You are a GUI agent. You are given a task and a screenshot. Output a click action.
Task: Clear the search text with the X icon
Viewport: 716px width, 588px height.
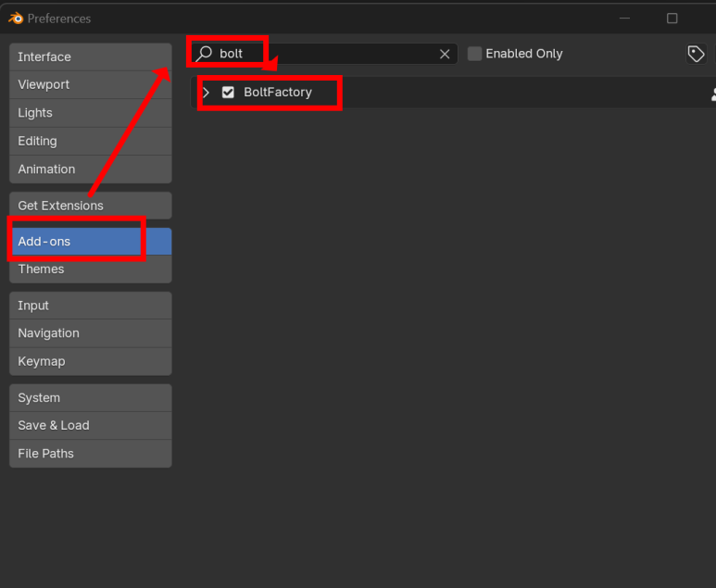click(445, 55)
